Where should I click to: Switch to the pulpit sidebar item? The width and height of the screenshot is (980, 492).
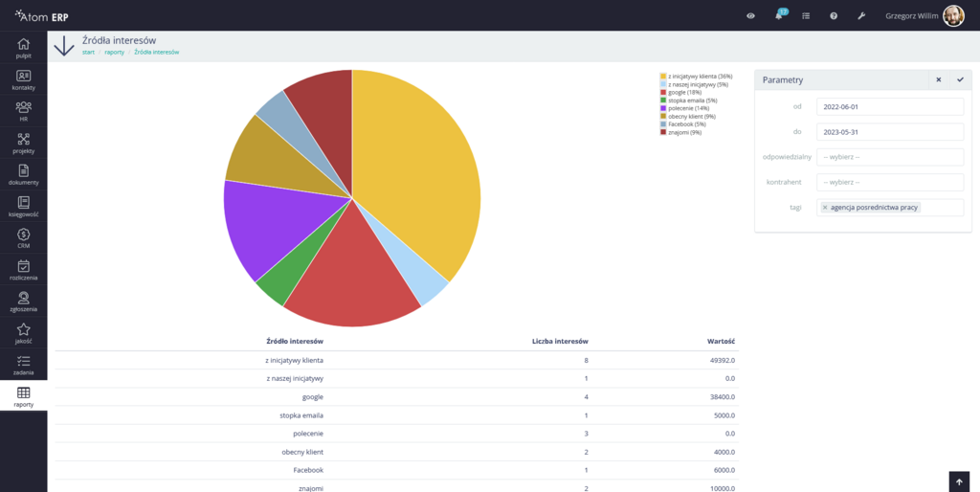point(23,49)
